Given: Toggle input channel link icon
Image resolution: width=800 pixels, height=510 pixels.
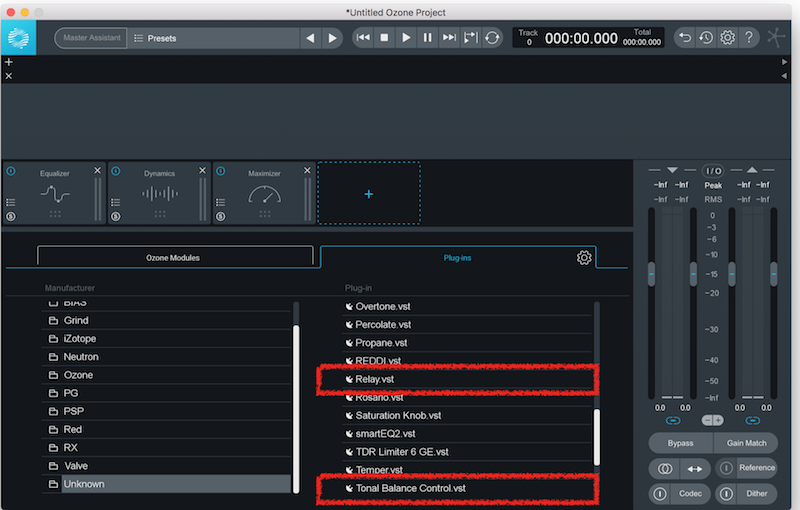Looking at the screenshot, I should pyautogui.click(x=673, y=420).
